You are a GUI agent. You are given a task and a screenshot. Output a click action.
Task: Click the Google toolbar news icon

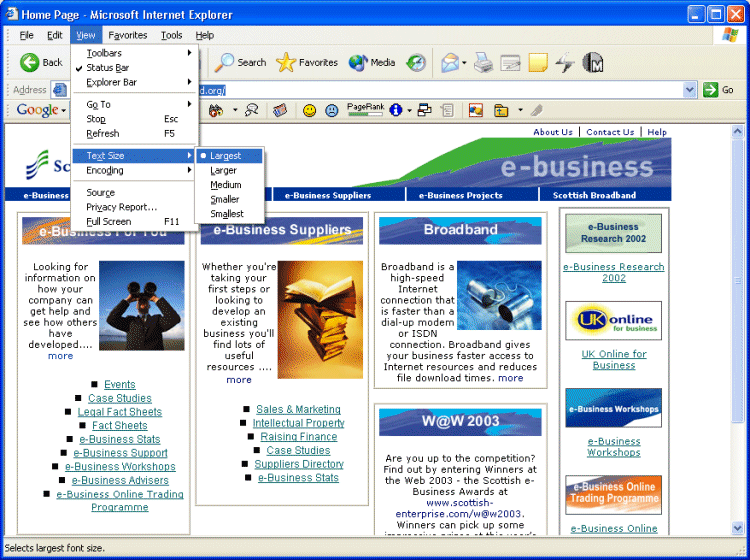pos(280,110)
